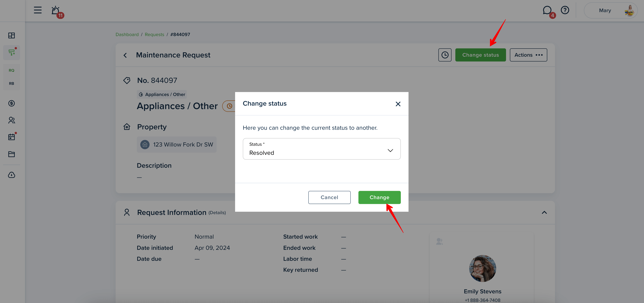Click the tag icon beside No. 844097
Screen dimensions: 644x303
pyautogui.click(x=127, y=81)
